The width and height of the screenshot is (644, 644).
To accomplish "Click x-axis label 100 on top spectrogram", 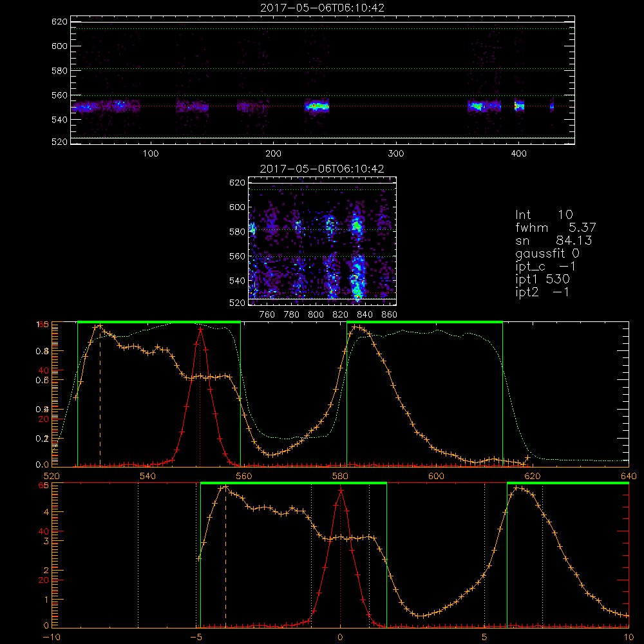I will [151, 154].
